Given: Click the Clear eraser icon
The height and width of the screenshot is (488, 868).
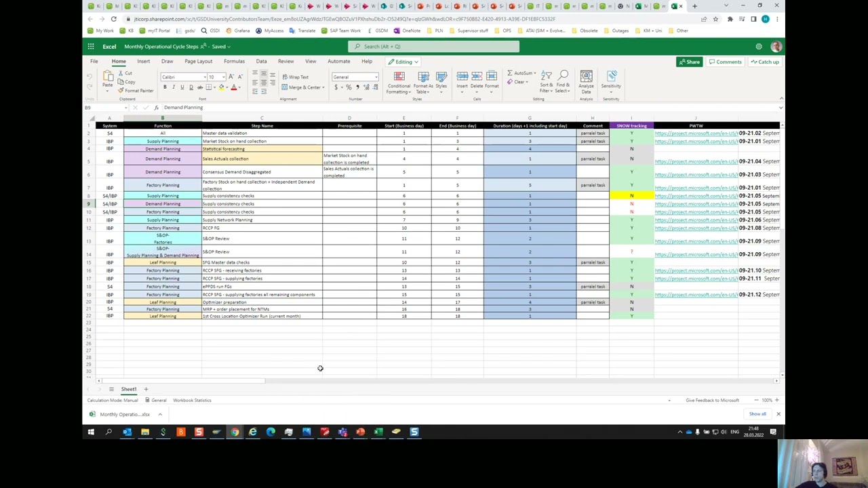Looking at the screenshot, I should [x=511, y=82].
